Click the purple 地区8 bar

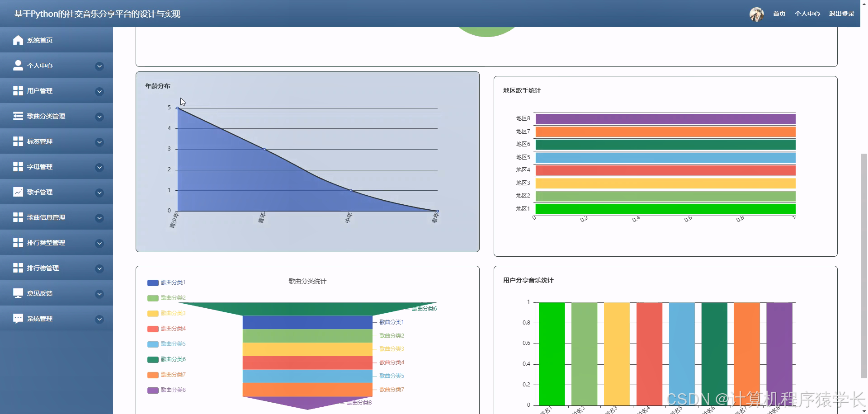pos(665,119)
